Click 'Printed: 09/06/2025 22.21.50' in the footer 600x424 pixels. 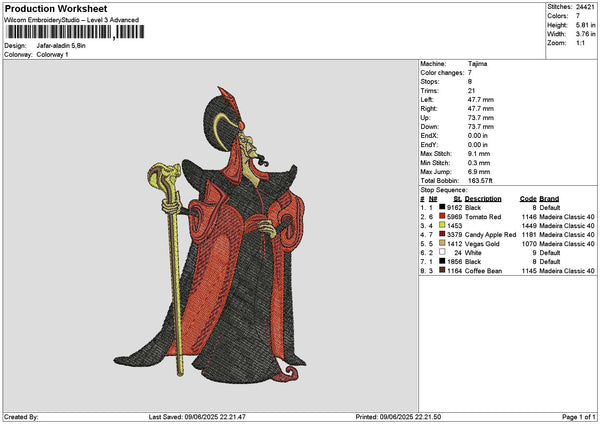tap(398, 417)
